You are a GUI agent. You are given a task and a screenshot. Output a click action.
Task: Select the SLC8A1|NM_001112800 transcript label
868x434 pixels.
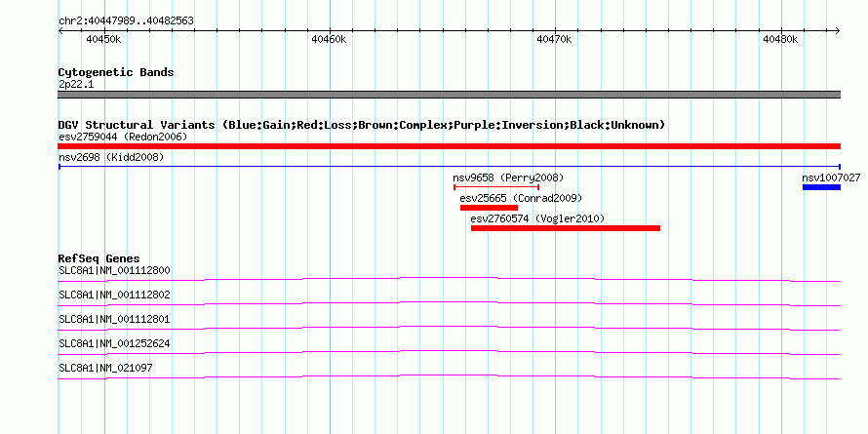pyautogui.click(x=114, y=271)
